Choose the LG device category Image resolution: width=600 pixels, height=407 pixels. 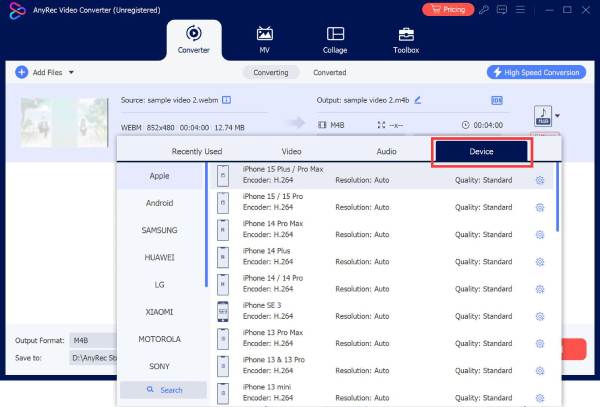click(160, 285)
